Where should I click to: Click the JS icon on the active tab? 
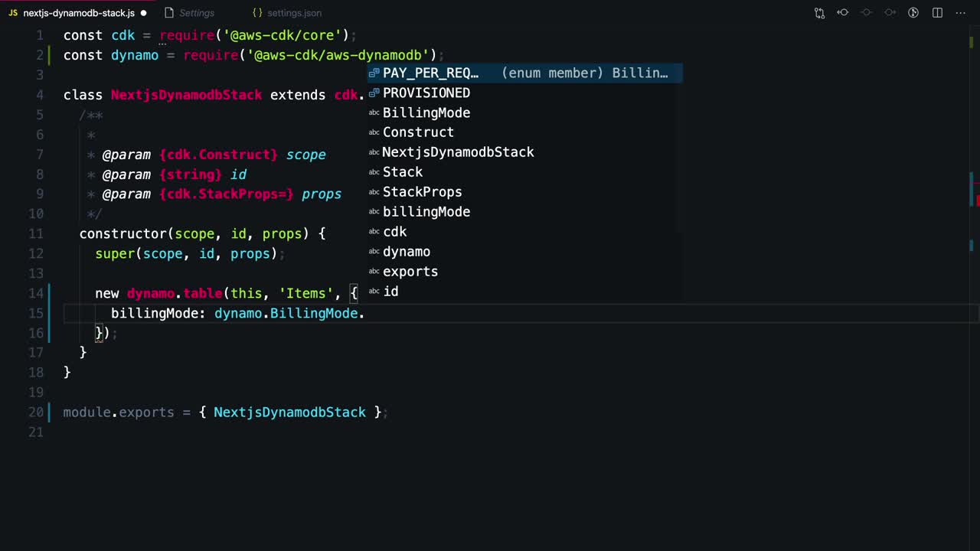(x=13, y=13)
